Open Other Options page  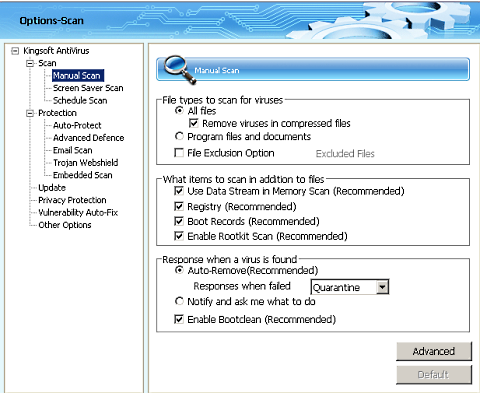click(65, 225)
